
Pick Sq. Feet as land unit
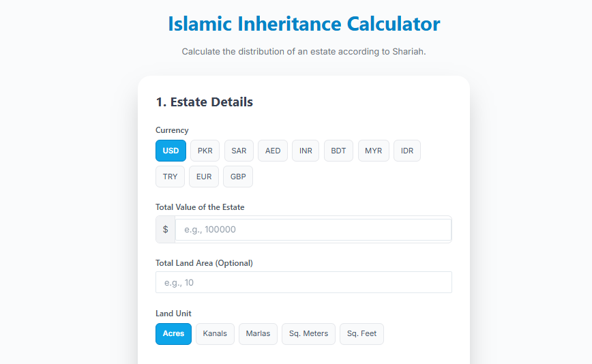[361, 334]
